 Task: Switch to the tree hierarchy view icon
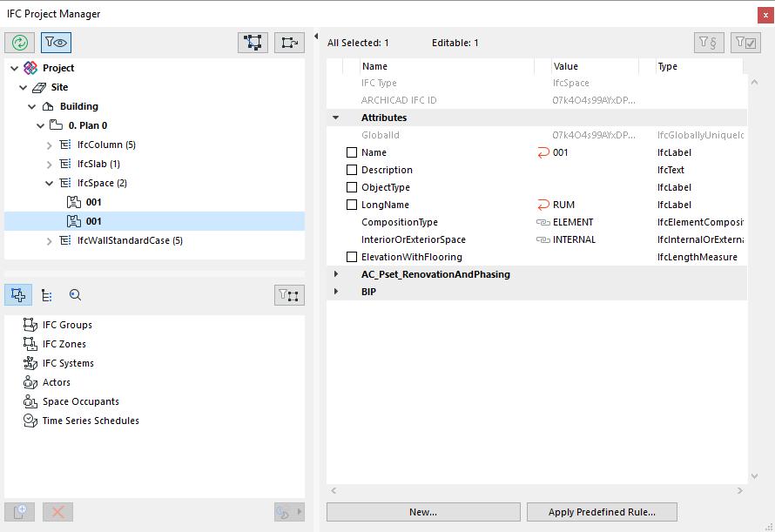(x=47, y=295)
